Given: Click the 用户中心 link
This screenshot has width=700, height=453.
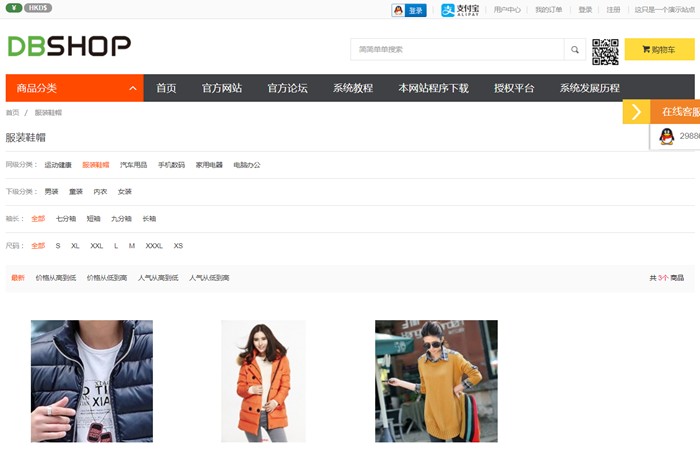Looking at the screenshot, I should click(x=507, y=10).
